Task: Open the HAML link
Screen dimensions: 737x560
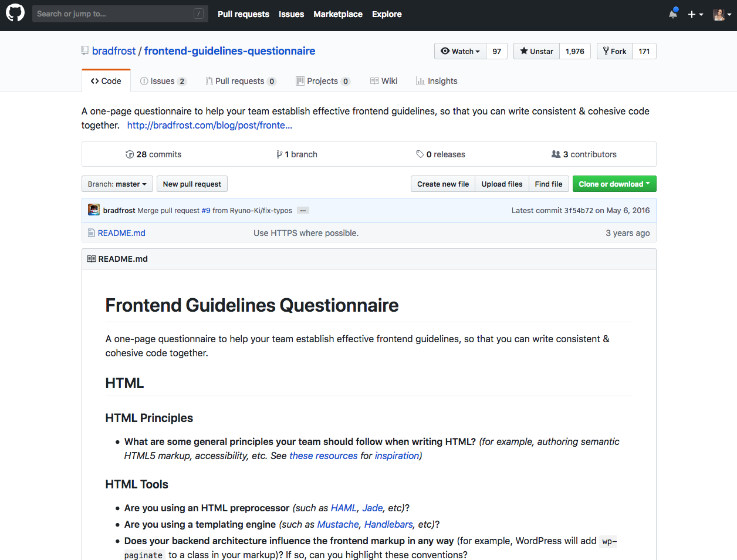Action: tap(344, 508)
